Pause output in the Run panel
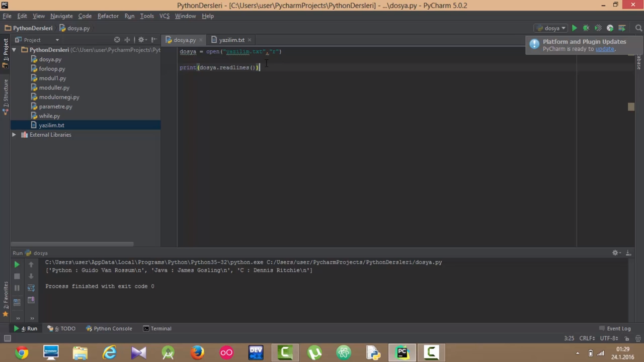Image resolution: width=644 pixels, height=362 pixels. (17, 288)
